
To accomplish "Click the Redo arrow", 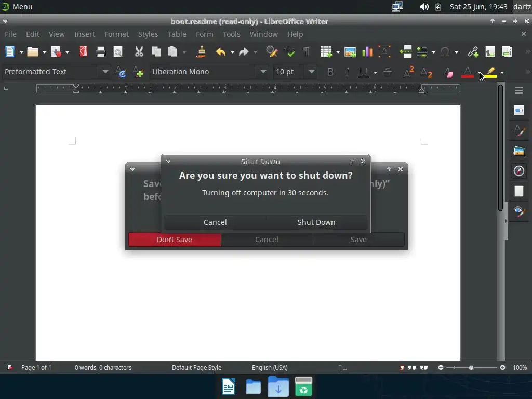I will (244, 52).
